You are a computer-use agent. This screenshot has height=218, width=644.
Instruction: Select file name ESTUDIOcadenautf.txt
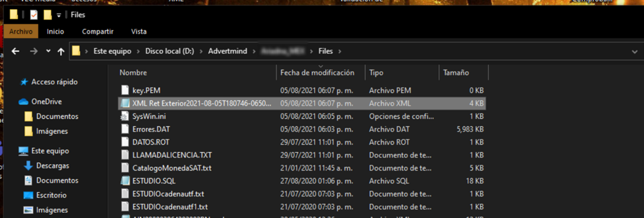[168, 194]
